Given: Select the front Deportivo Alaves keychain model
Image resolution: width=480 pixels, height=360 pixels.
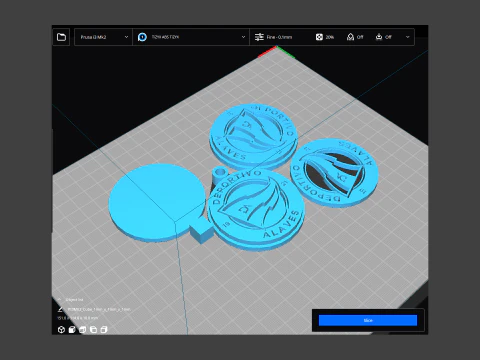Looking at the screenshot, I should pyautogui.click(x=256, y=210).
